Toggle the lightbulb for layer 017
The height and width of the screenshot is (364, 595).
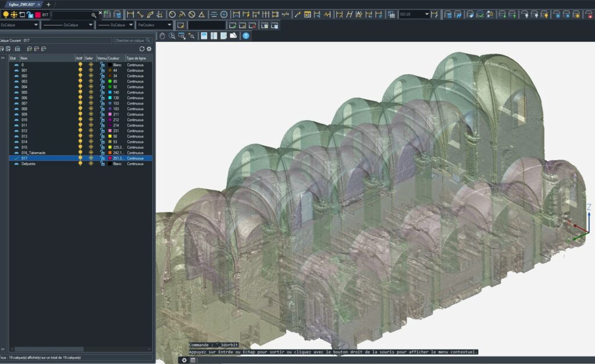(80, 158)
